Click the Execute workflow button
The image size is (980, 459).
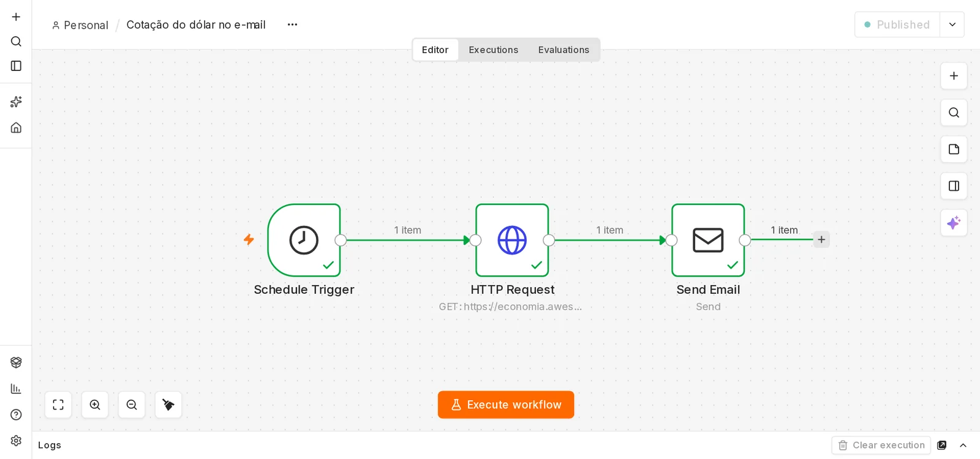pyautogui.click(x=506, y=405)
